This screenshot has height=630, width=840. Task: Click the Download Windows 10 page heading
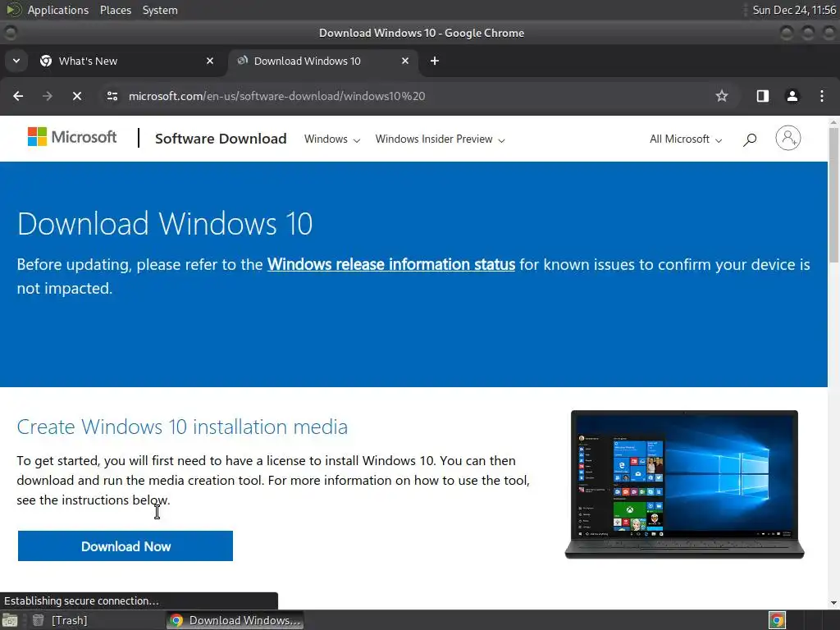tap(165, 224)
